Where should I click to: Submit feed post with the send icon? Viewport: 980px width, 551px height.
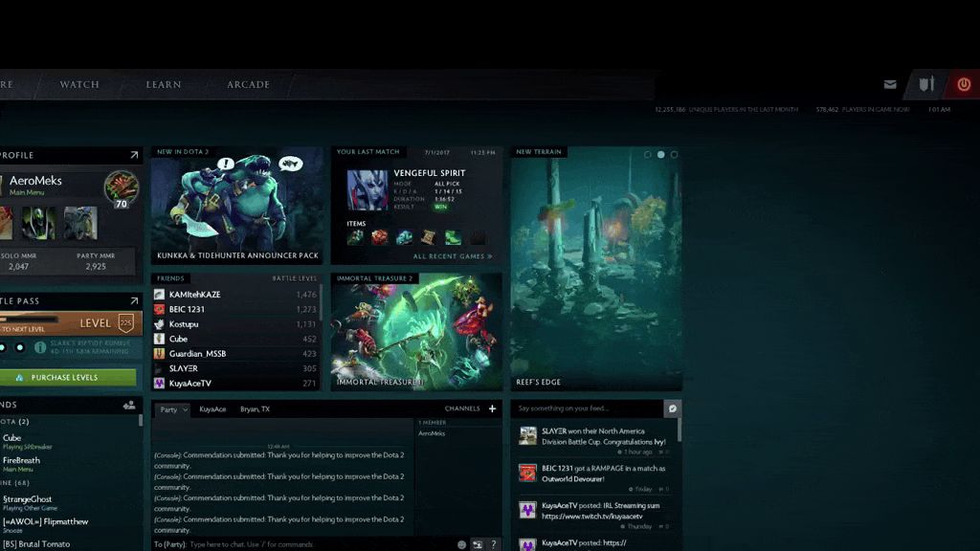[673, 408]
